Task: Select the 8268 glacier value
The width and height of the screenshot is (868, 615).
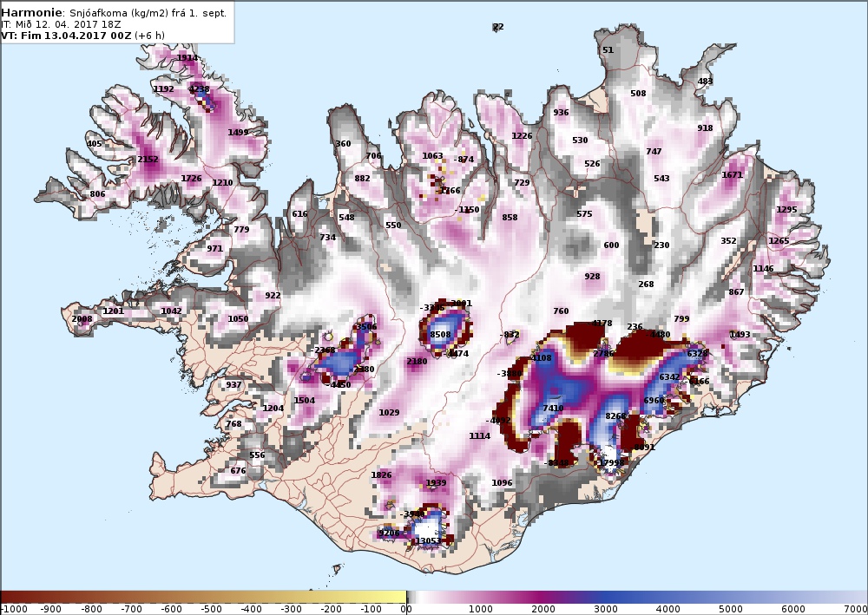Action: point(615,415)
